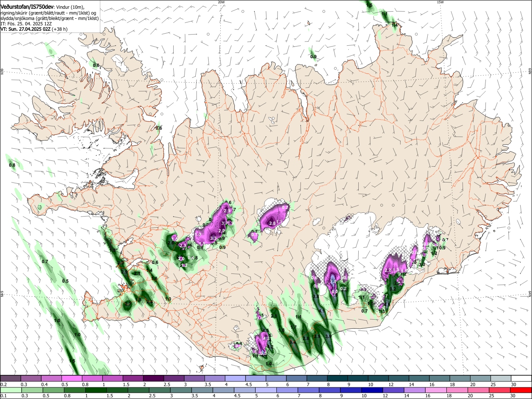Click the 'slydda/snjókoma' legend description line
This screenshot has width=532, height=399.
click(x=49, y=18)
